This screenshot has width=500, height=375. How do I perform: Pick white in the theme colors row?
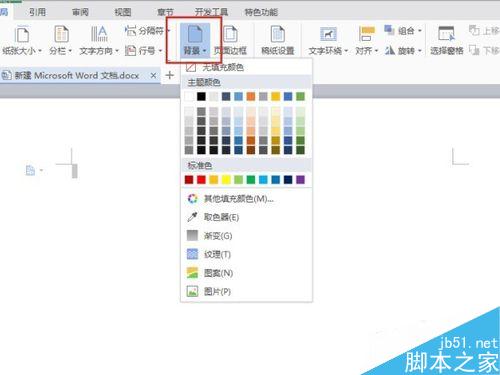189,97
